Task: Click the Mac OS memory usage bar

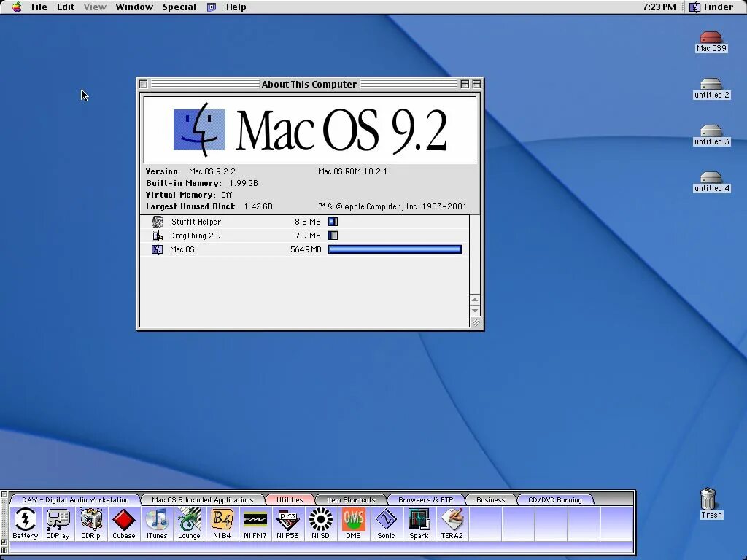Action: [x=395, y=249]
